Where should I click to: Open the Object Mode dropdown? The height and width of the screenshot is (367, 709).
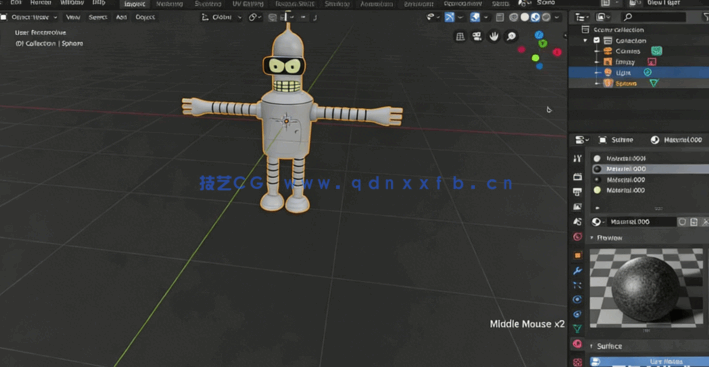tap(30, 17)
